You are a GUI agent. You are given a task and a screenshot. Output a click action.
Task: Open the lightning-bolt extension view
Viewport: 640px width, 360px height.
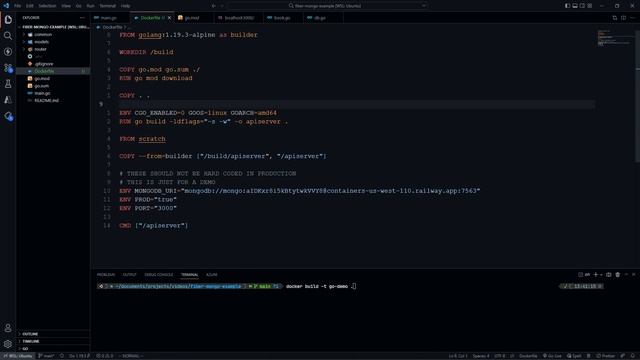pyautogui.click(x=8, y=52)
